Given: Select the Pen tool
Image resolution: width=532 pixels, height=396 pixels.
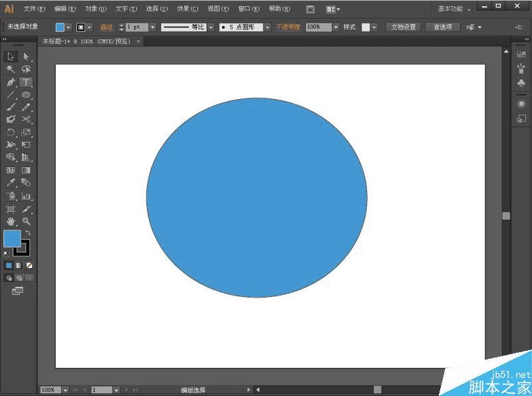Looking at the screenshot, I should click(11, 83).
